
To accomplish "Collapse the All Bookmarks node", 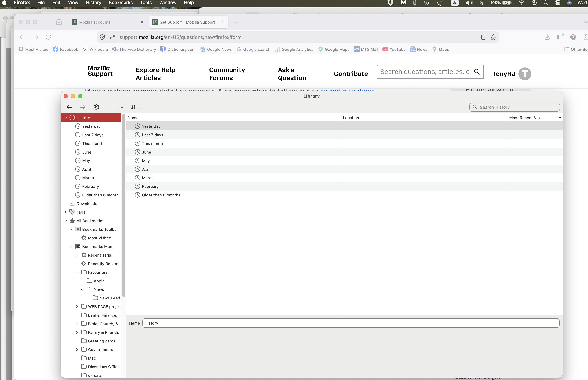I will pyautogui.click(x=65, y=221).
